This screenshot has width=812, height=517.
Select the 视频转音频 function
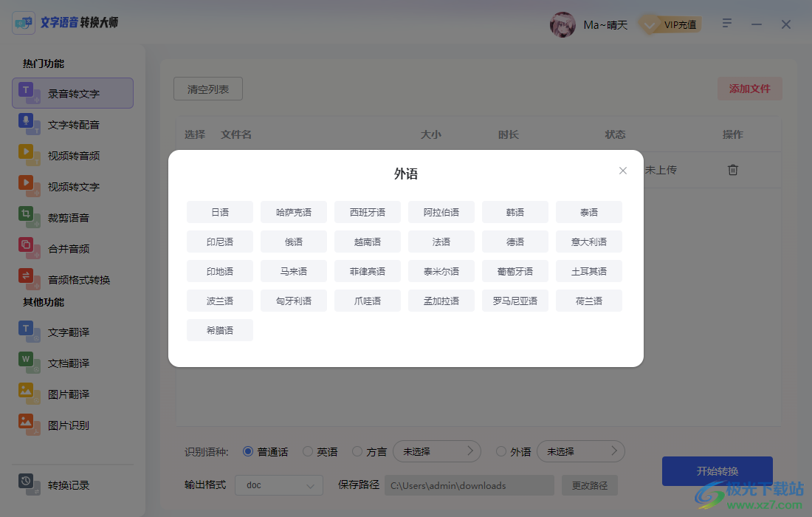tap(72, 155)
